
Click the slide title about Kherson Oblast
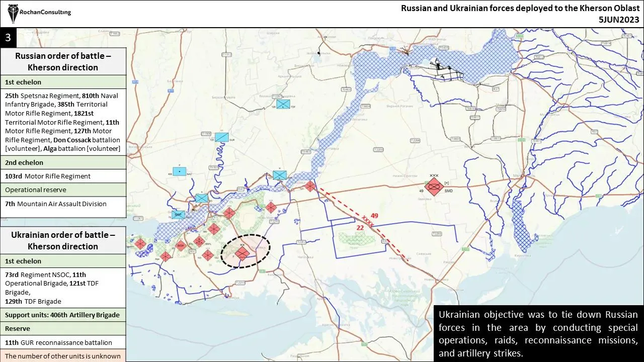[520, 14]
